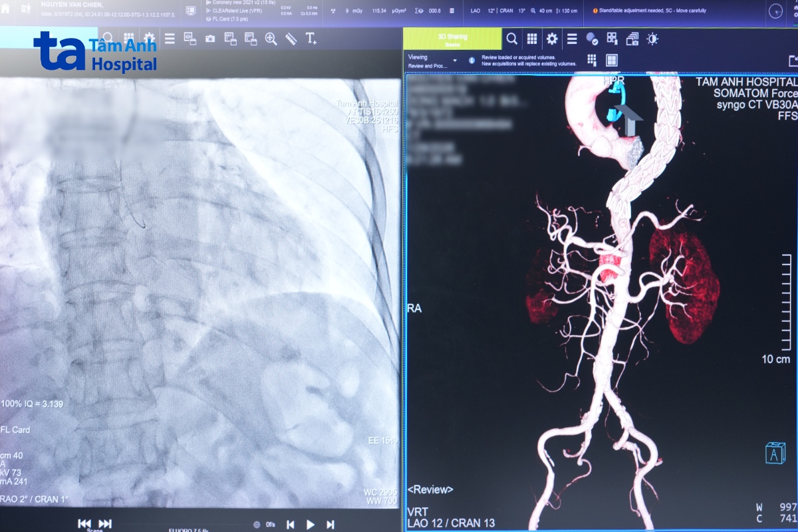
Task: Play the fluoro scene
Action: click(x=310, y=525)
